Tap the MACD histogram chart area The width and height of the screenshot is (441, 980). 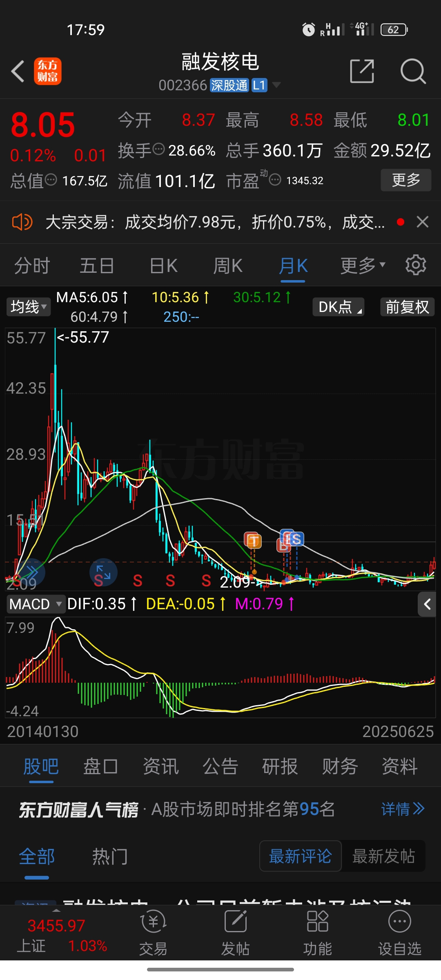220,667
